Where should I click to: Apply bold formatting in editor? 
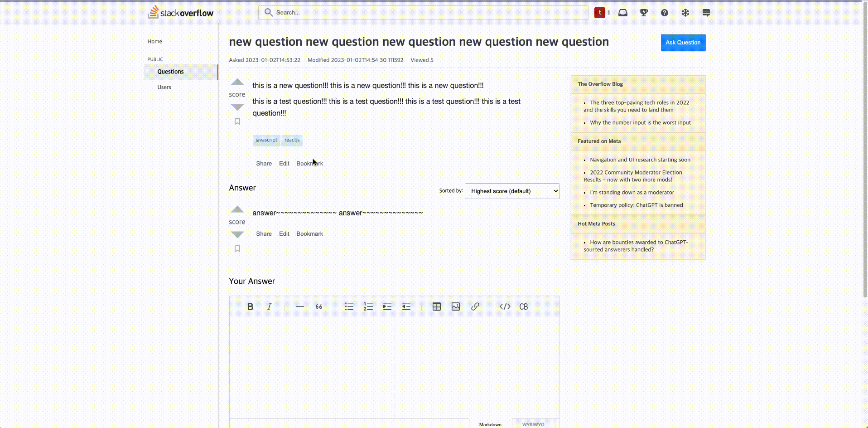[x=250, y=306]
